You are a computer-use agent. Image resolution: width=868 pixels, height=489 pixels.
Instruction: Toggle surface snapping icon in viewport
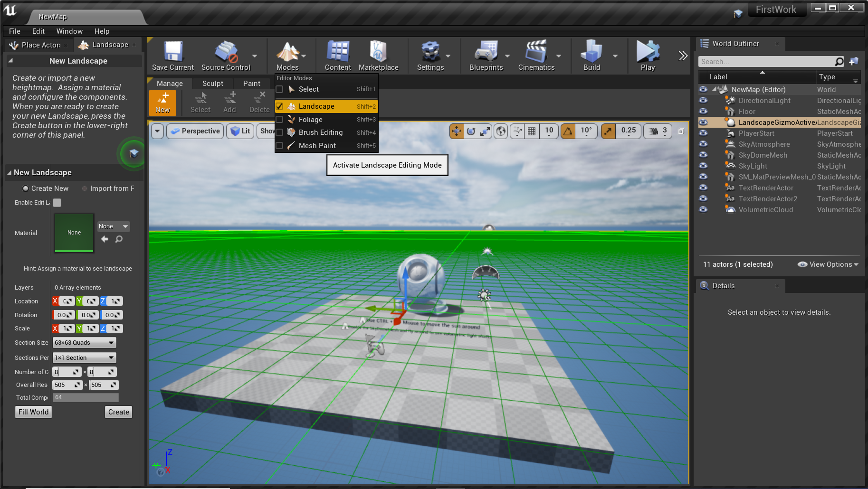pos(517,131)
